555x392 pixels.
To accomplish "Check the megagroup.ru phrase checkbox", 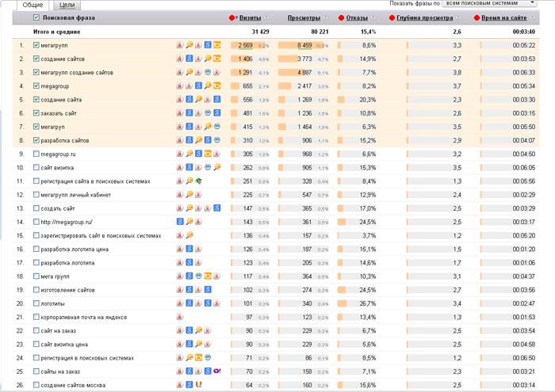I will [36, 154].
